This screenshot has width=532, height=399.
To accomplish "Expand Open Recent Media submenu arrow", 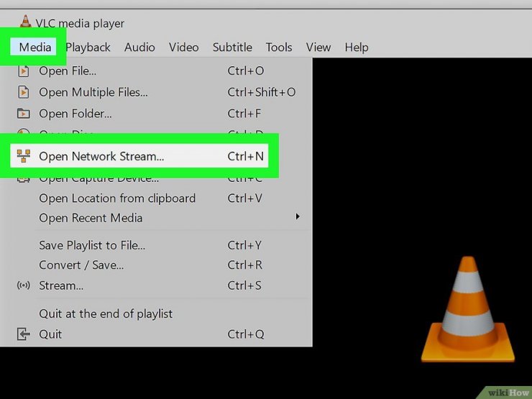I will coord(298,216).
